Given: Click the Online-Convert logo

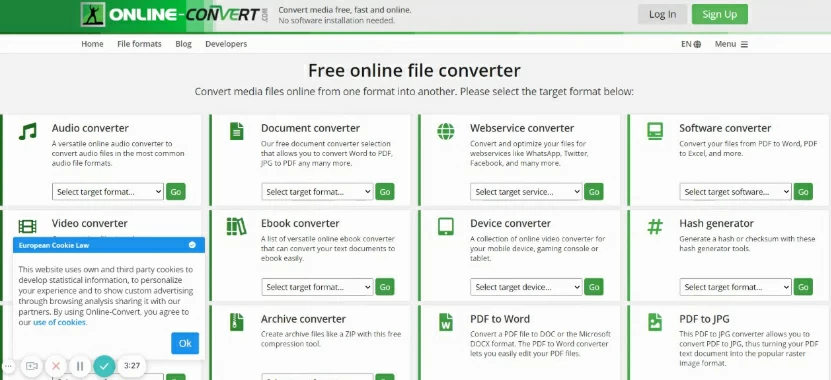Looking at the screenshot, I should [x=175, y=14].
